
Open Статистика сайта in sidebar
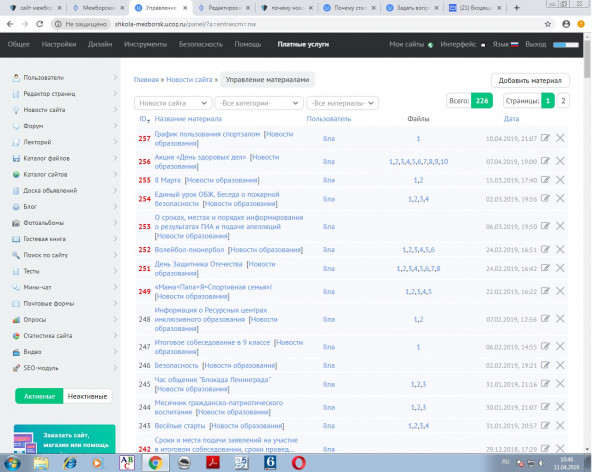(47, 335)
